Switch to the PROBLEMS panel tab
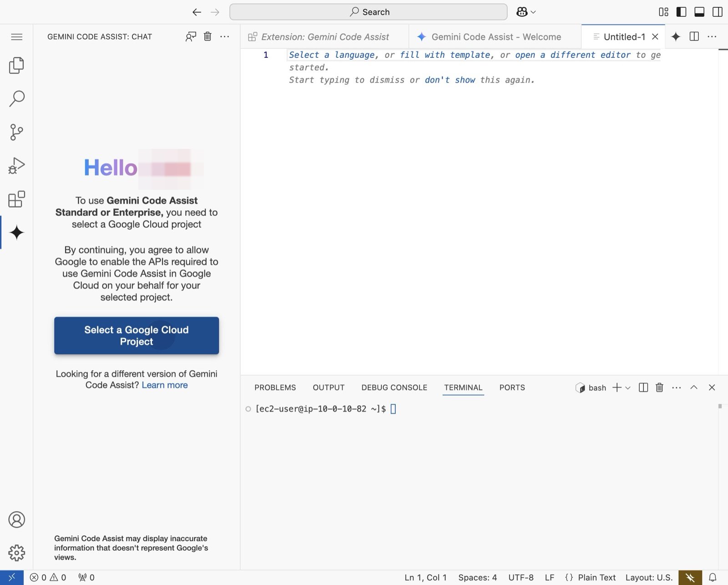This screenshot has width=728, height=585. pyautogui.click(x=275, y=387)
